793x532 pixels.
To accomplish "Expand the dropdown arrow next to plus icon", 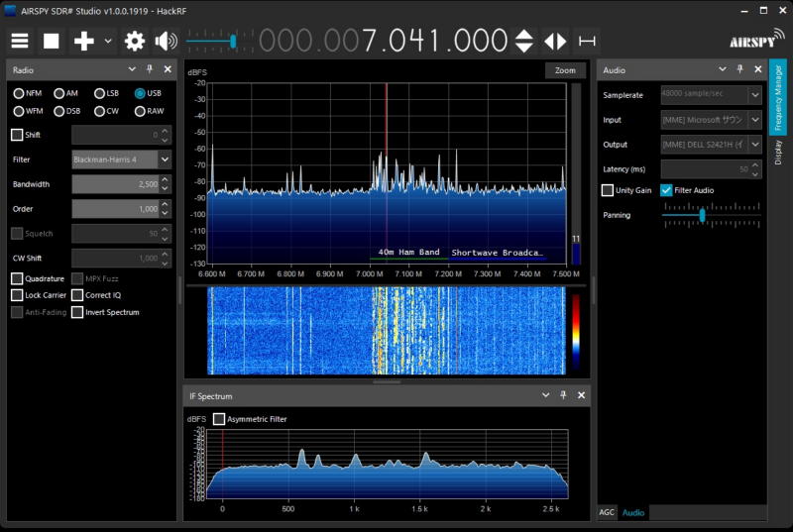I will (x=108, y=41).
